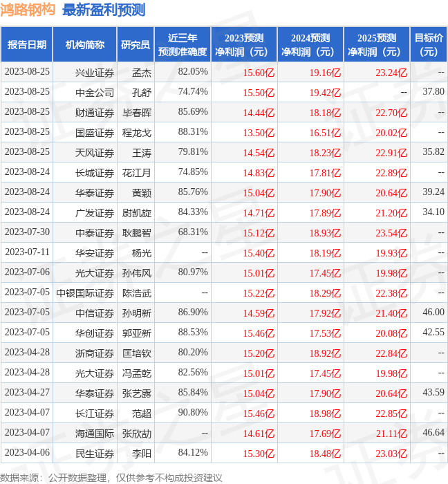This screenshot has width=448, height=484.
Task: Click the 研究员 column header
Action: point(136,44)
